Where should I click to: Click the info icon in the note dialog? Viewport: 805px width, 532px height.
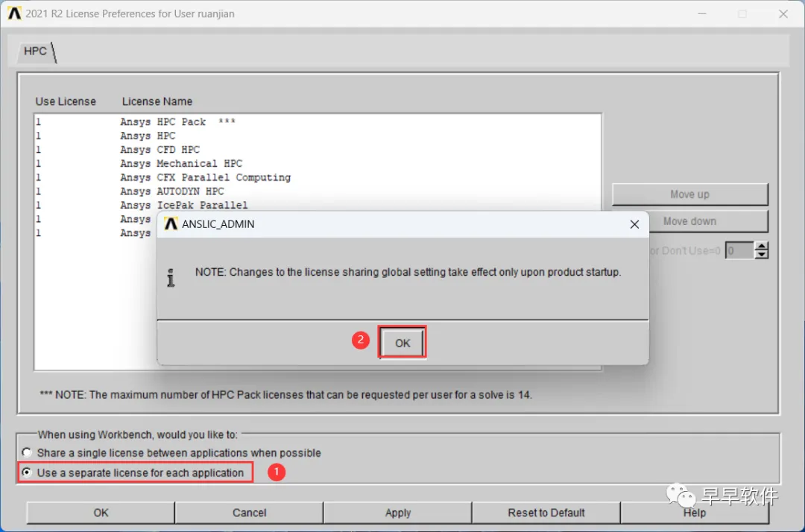tap(171, 277)
